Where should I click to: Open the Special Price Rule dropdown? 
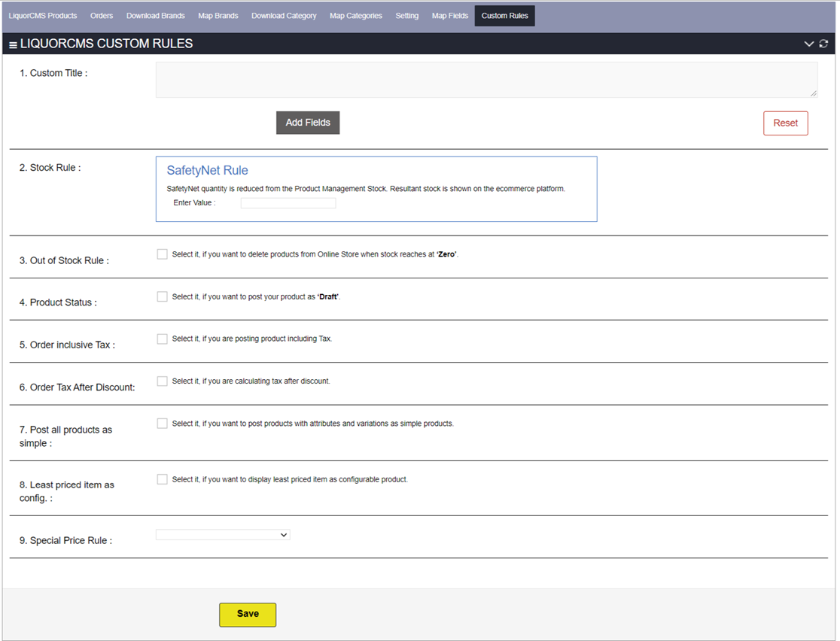click(x=223, y=534)
